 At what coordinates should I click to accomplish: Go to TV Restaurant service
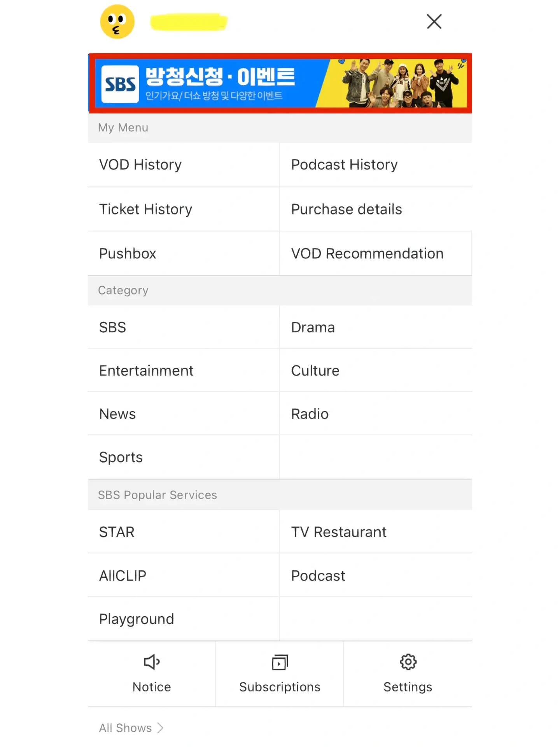pyautogui.click(x=376, y=532)
